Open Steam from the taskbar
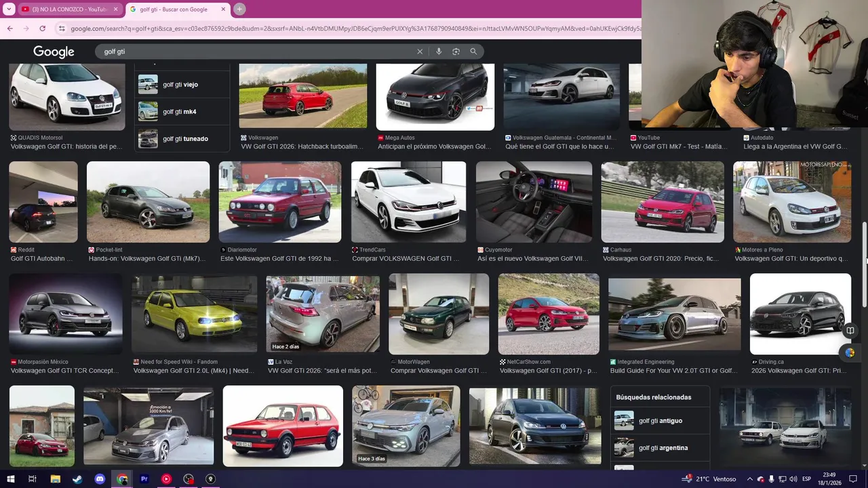 [x=77, y=479]
